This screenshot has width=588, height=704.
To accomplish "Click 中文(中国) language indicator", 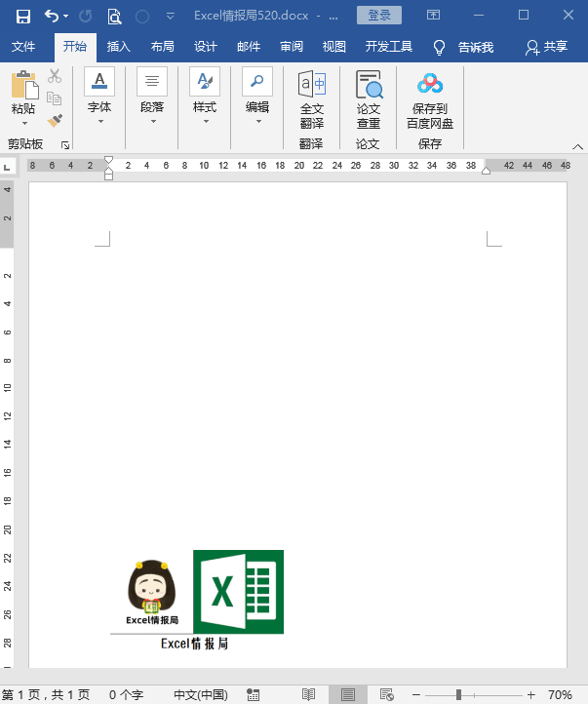I will pos(201,694).
